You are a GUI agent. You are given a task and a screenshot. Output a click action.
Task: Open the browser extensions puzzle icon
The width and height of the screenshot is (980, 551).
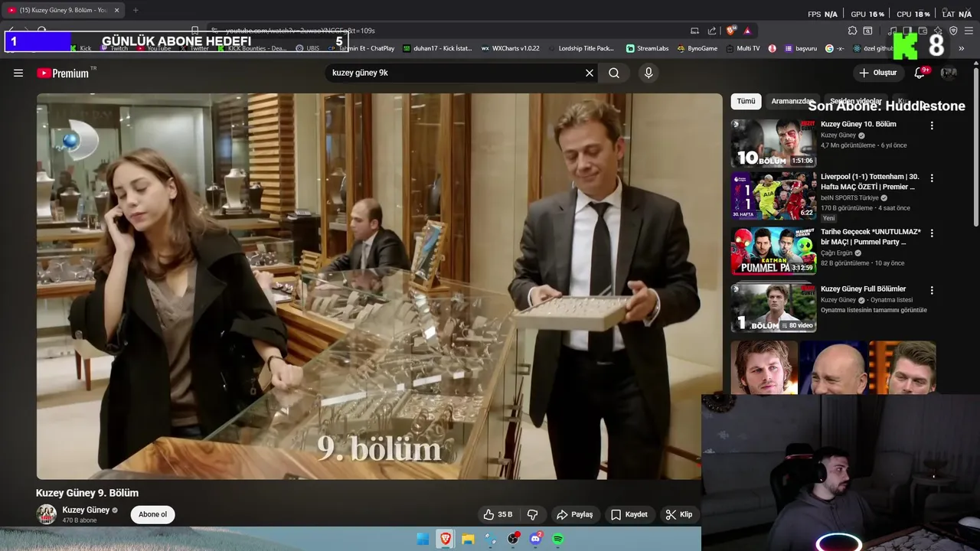pyautogui.click(x=852, y=31)
